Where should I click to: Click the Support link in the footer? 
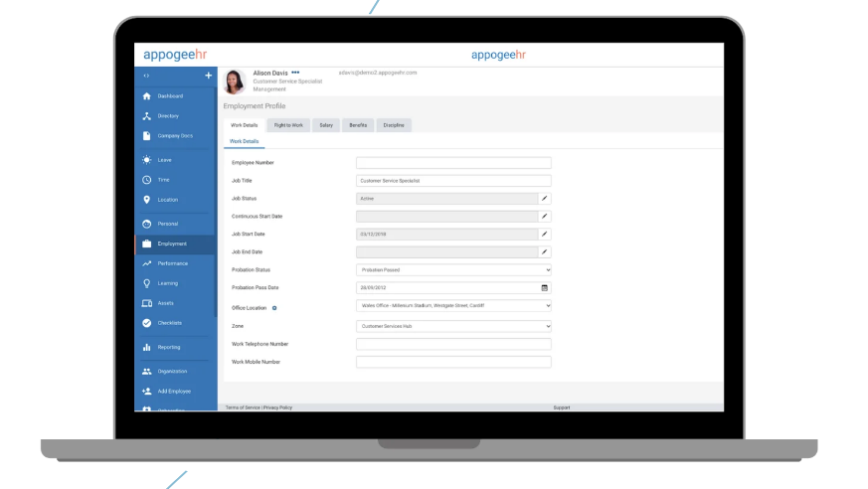pos(562,407)
